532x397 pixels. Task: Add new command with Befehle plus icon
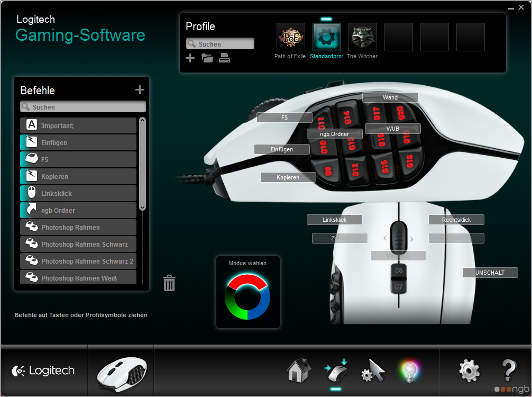140,90
